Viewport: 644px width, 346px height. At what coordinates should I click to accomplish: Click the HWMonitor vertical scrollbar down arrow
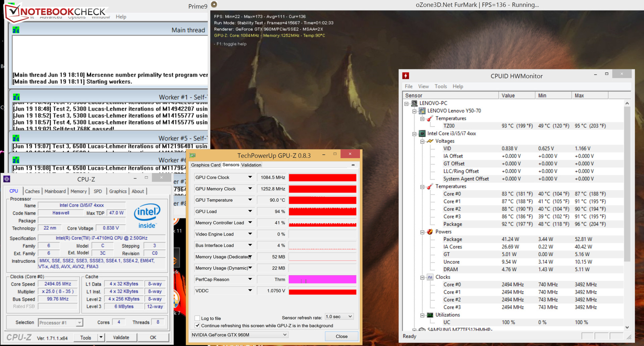(627, 327)
